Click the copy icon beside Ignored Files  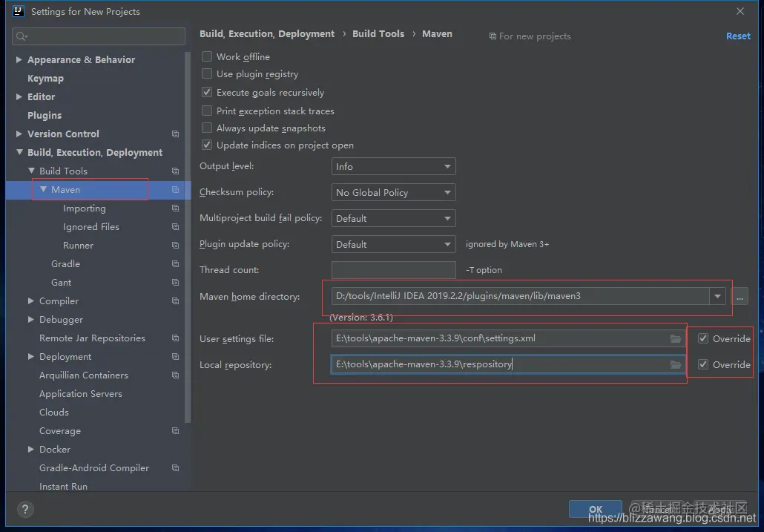175,226
